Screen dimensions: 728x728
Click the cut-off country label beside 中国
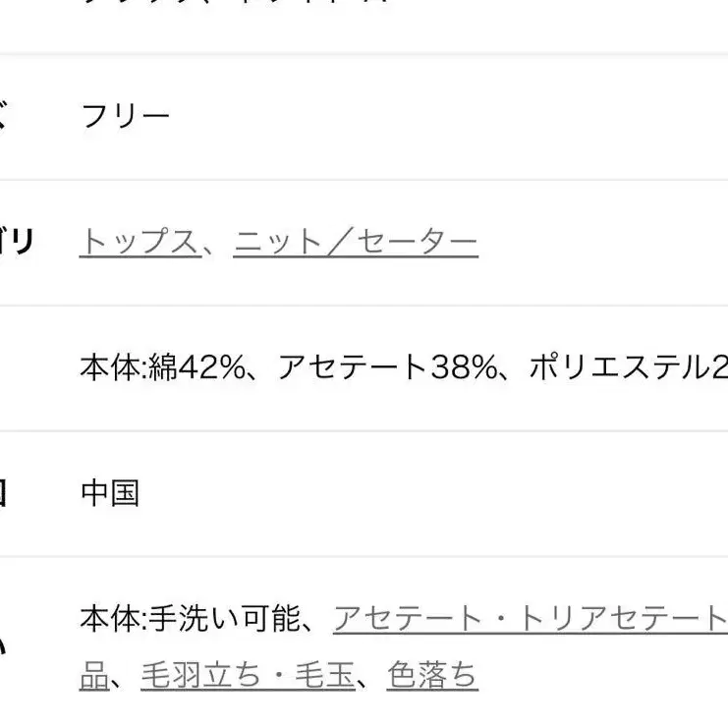click(x=4, y=492)
